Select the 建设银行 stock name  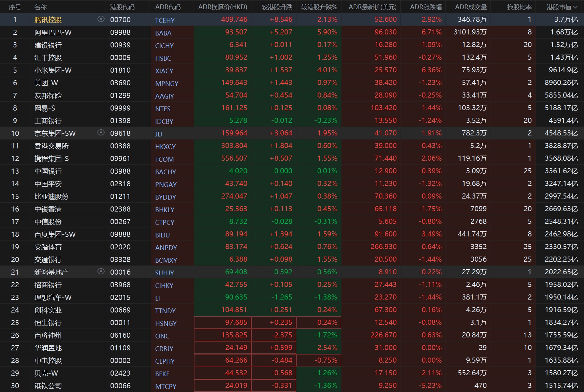(x=48, y=45)
